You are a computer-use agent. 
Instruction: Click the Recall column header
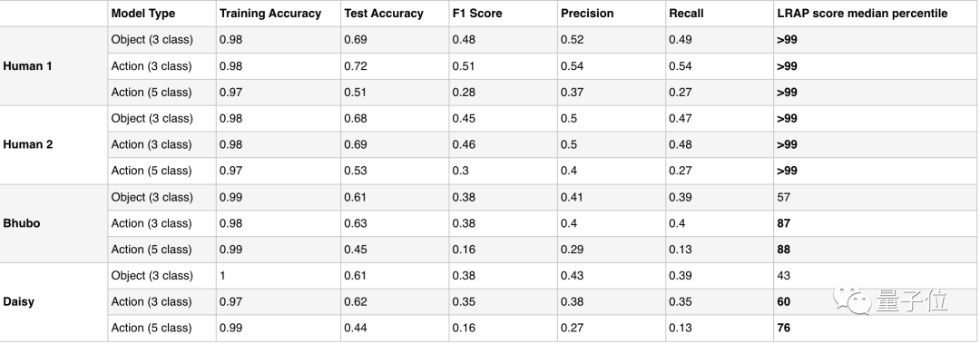tap(686, 13)
